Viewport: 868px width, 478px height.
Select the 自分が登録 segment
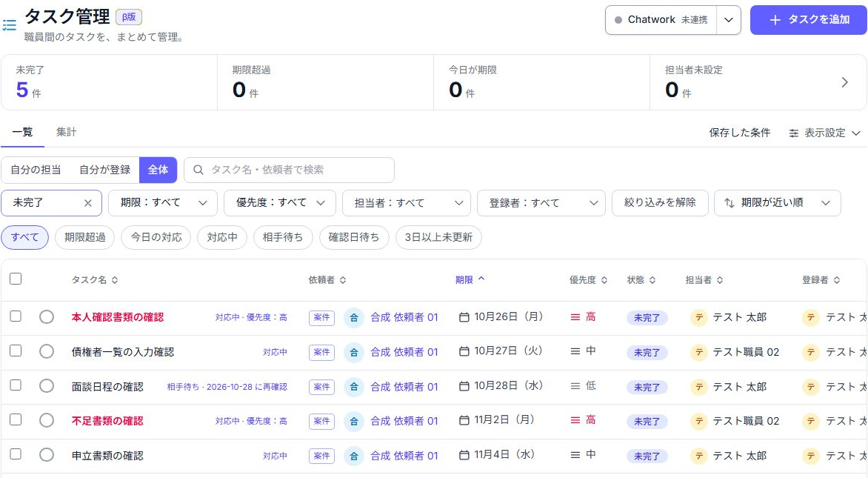tap(104, 170)
